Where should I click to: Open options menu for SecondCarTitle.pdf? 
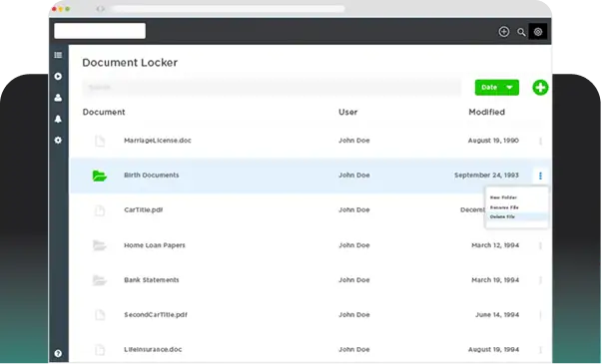[540, 315]
